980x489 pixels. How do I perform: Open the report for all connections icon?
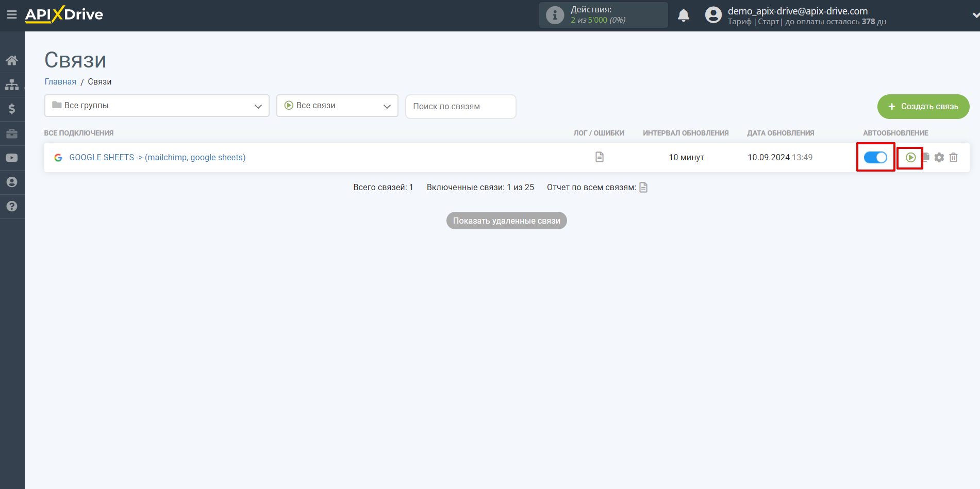click(x=643, y=187)
